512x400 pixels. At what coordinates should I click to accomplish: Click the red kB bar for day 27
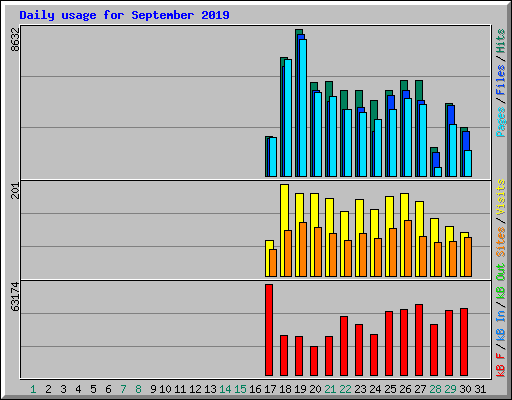[x=419, y=340]
